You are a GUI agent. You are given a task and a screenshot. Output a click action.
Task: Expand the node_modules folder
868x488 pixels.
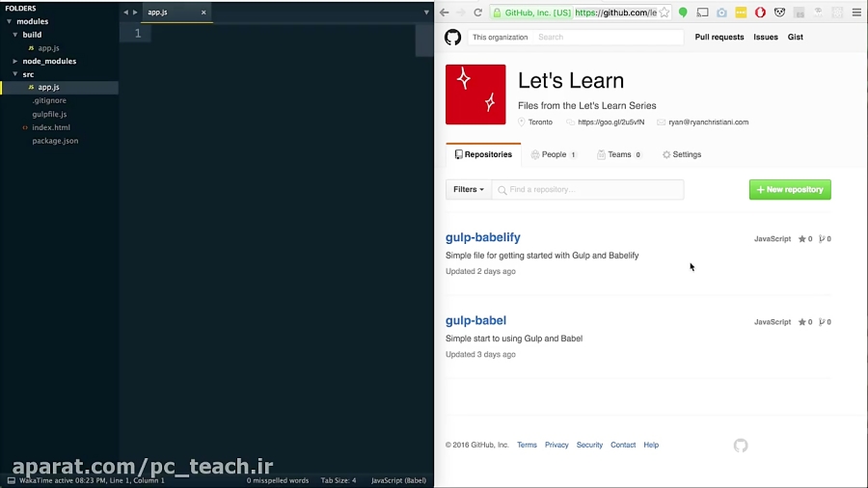point(15,61)
